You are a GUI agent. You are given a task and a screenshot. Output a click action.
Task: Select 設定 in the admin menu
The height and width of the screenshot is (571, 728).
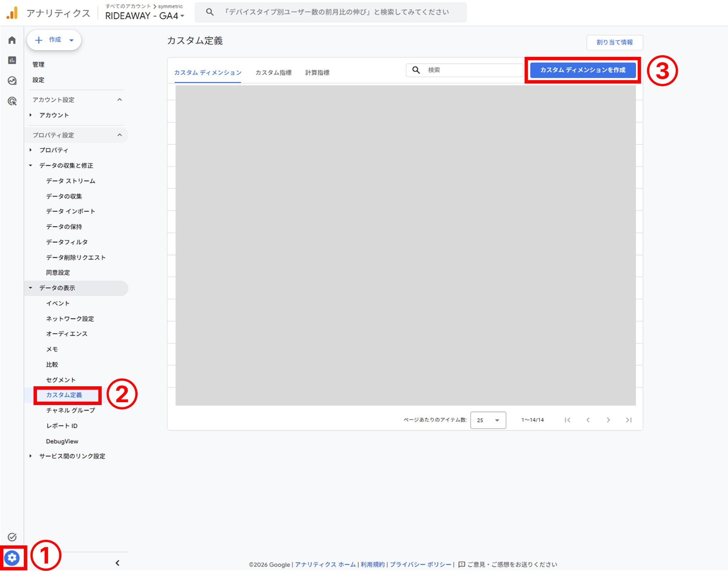[38, 80]
